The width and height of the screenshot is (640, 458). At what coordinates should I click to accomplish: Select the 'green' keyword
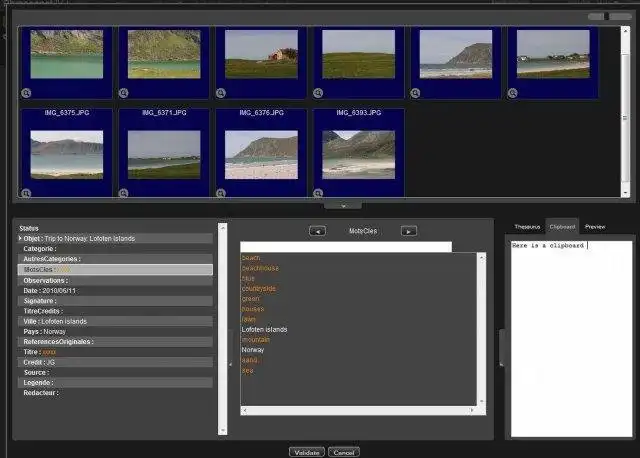point(250,299)
